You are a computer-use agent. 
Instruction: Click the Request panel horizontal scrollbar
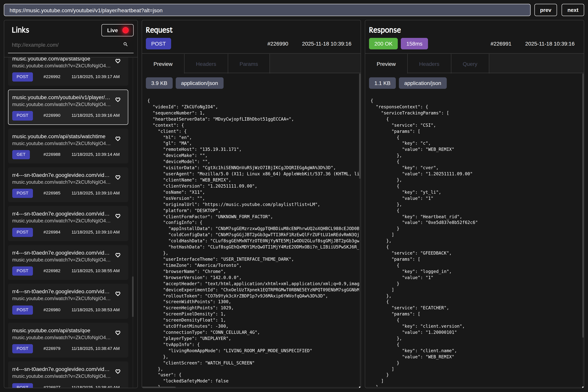159,387
